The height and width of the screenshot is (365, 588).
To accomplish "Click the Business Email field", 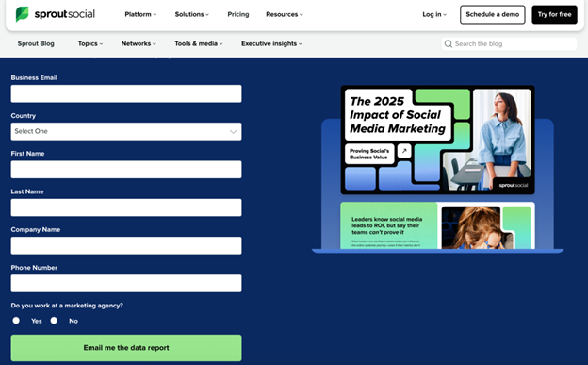I will [126, 93].
